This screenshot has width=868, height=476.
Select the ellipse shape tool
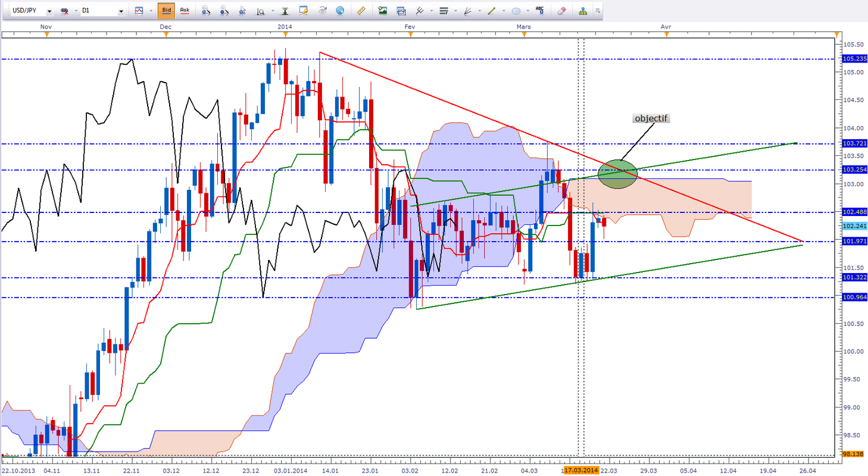[x=516, y=11]
